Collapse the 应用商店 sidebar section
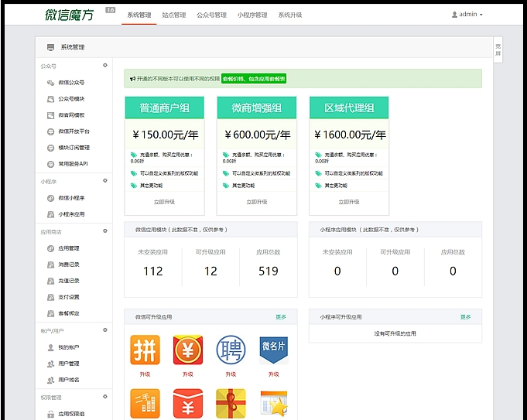Screen dimensions: 527x420 (x=105, y=231)
